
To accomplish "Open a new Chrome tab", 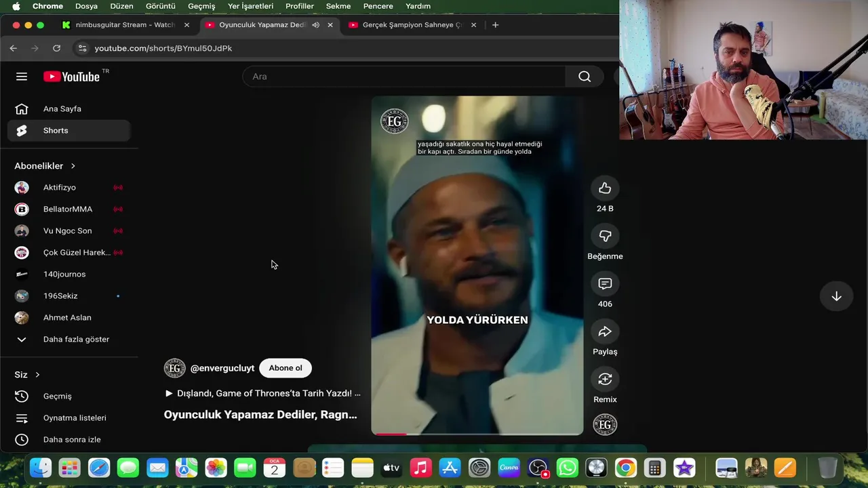I will tap(495, 25).
